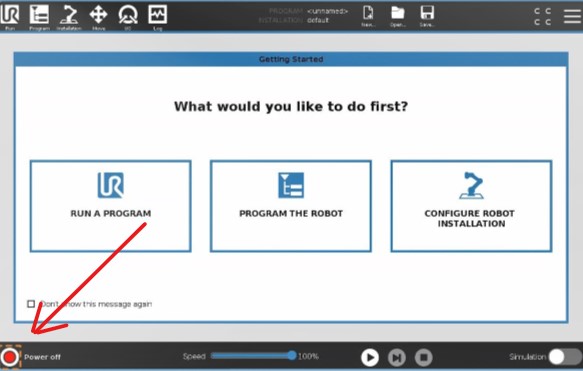Click the checksum CCCC indicator
The width and height of the screenshot is (583, 371).
click(x=542, y=17)
